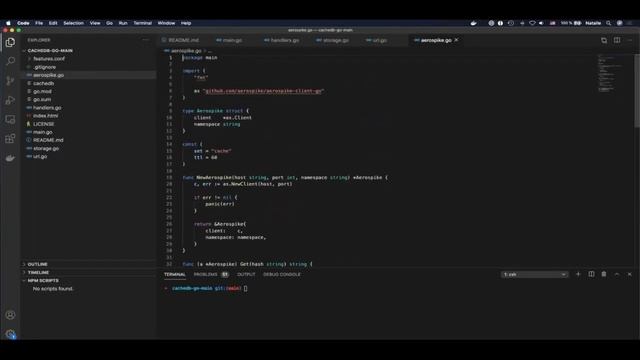640x360 pixels.
Task: Open the Apple menu
Action: 8,23
